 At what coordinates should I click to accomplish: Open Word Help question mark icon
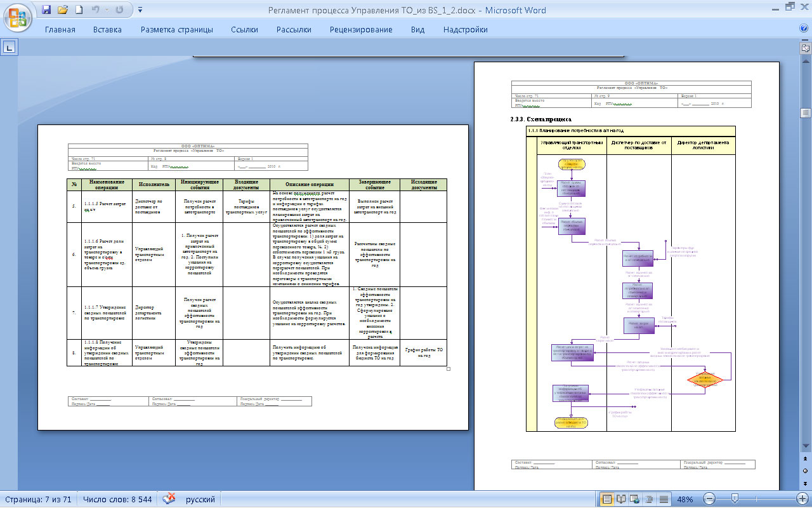[x=804, y=29]
